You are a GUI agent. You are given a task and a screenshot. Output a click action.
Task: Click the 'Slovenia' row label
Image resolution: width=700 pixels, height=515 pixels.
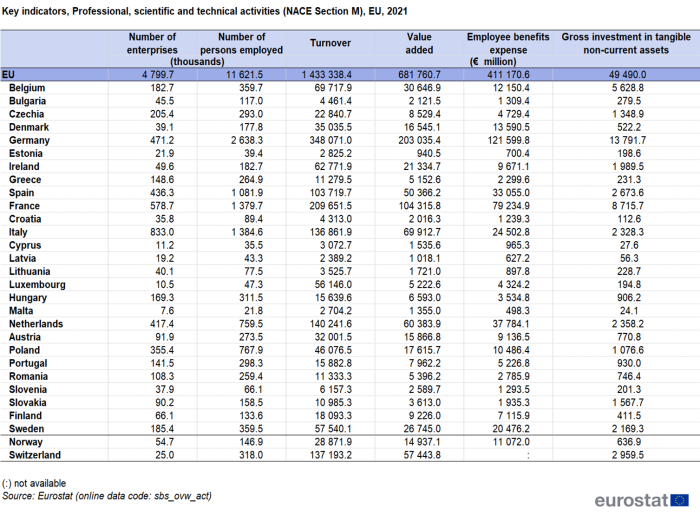[x=28, y=390]
